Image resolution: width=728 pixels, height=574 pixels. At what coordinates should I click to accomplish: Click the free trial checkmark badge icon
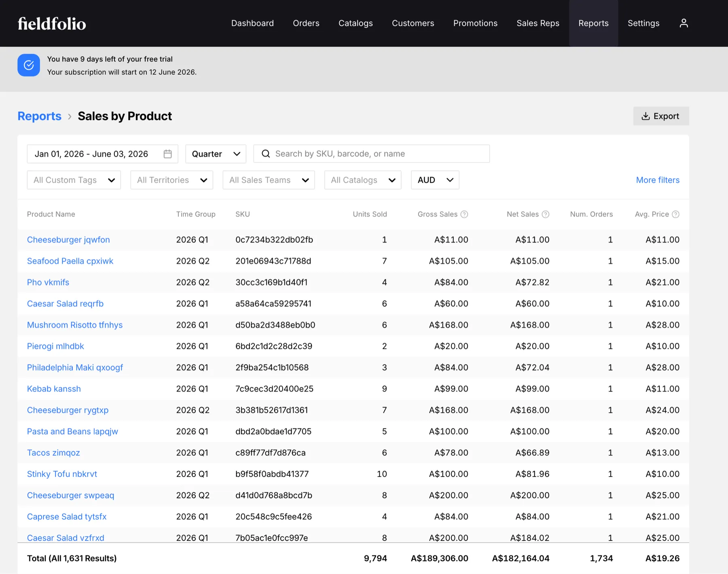coord(29,65)
